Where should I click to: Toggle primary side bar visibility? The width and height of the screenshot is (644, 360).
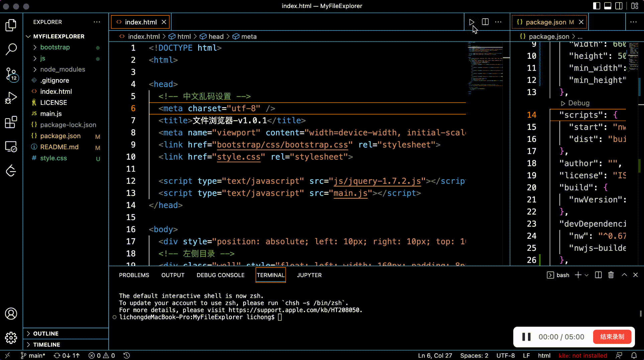point(597,6)
